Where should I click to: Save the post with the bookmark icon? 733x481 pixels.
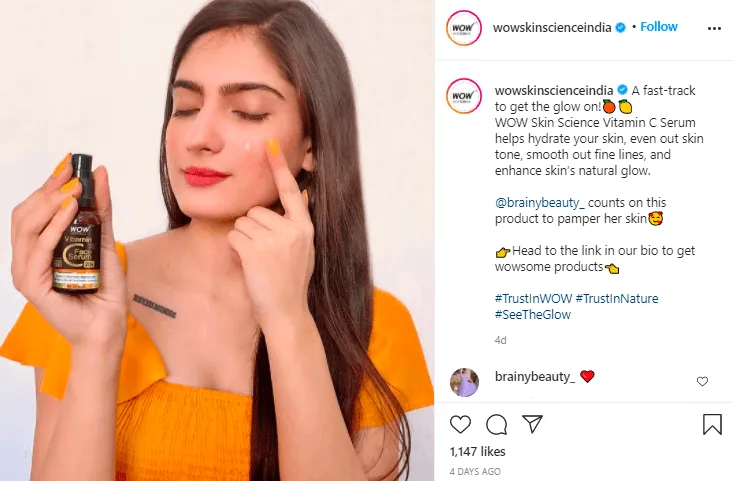pos(712,424)
